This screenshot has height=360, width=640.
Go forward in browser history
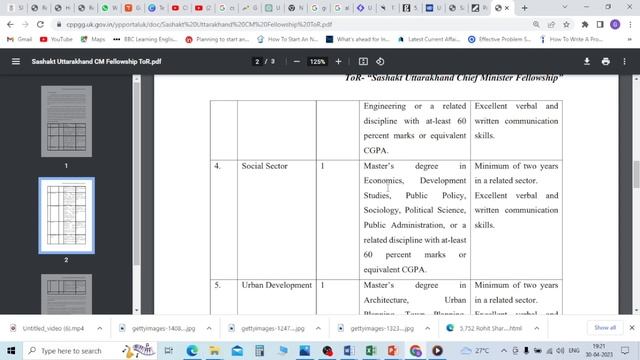click(x=25, y=24)
